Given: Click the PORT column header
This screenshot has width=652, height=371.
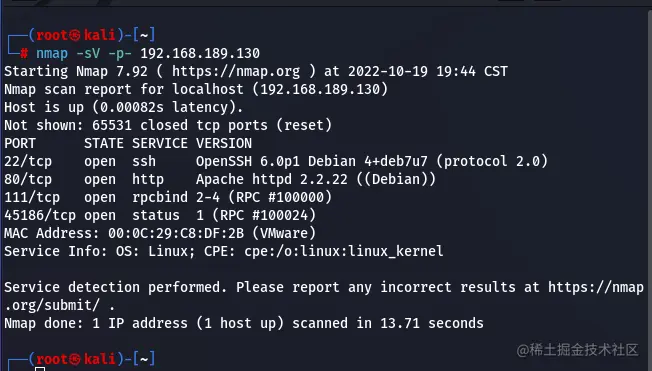Looking at the screenshot, I should pyautogui.click(x=20, y=143).
